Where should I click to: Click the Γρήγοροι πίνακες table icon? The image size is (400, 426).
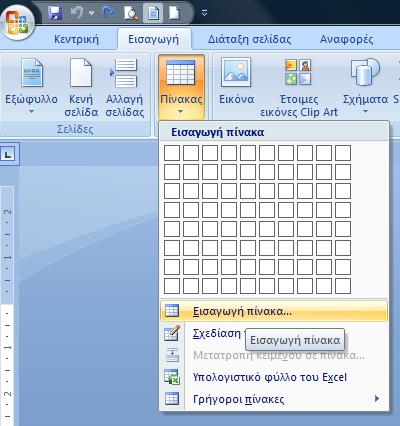tap(172, 399)
